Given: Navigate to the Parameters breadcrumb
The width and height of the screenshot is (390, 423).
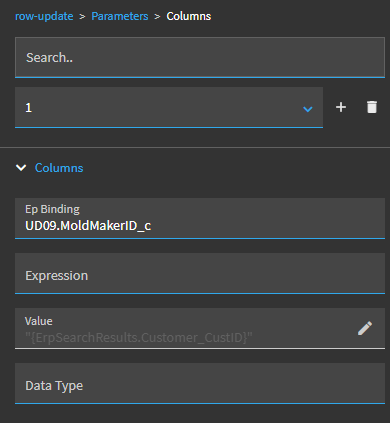Looking at the screenshot, I should [120, 16].
